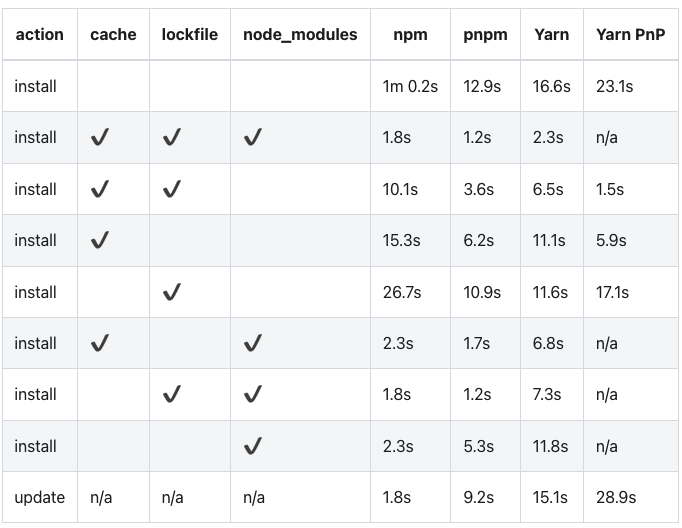Click the node_modules checkmark in the 11.8s row
The image size is (682, 528).
click(253, 446)
